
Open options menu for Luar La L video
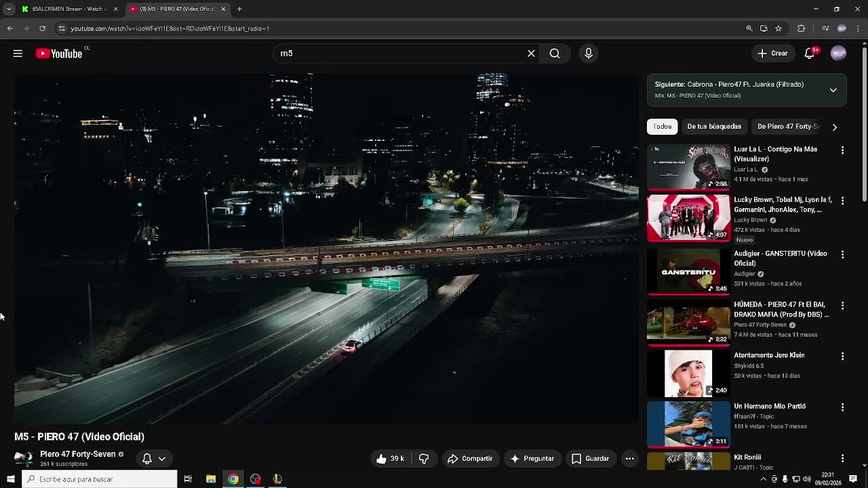tap(842, 150)
